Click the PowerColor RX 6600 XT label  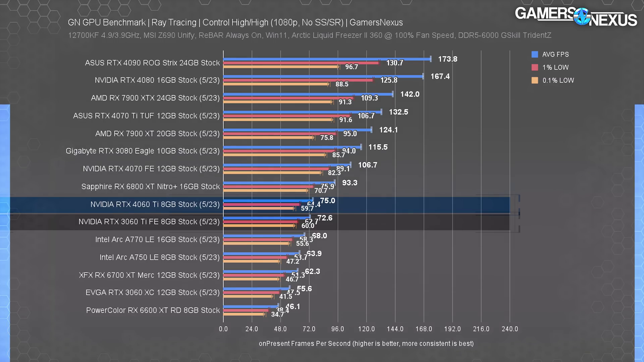pyautogui.click(x=153, y=310)
